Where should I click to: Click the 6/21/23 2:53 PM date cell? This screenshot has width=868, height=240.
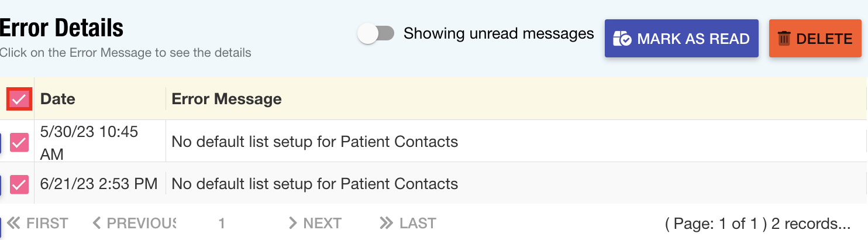pos(99,184)
